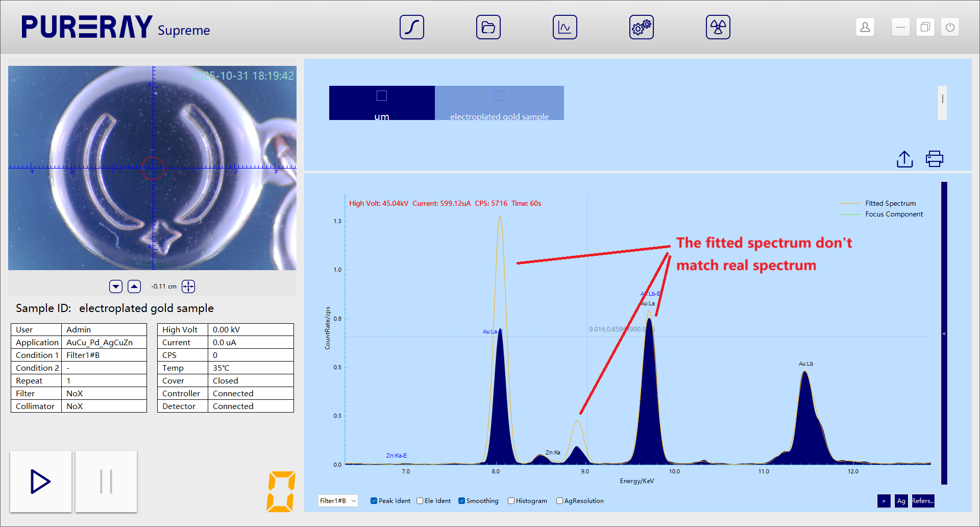Print the report with printer icon
The width and height of the screenshot is (980, 527).
coord(934,159)
